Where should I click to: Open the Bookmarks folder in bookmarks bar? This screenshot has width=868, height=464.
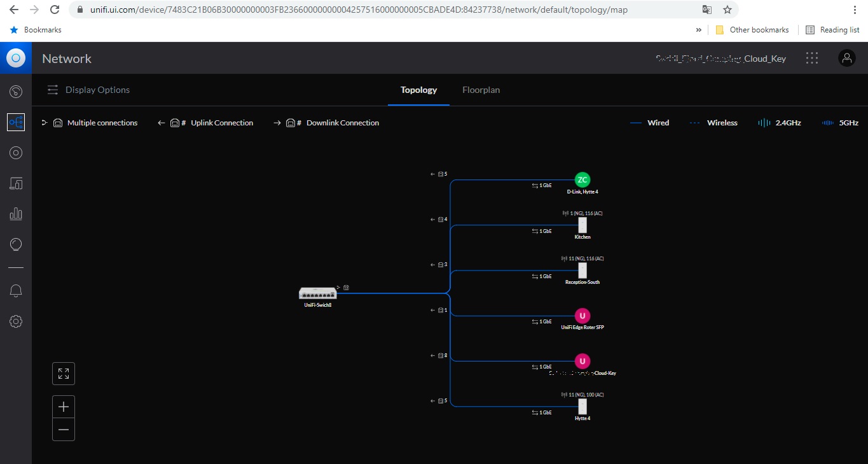coord(36,30)
